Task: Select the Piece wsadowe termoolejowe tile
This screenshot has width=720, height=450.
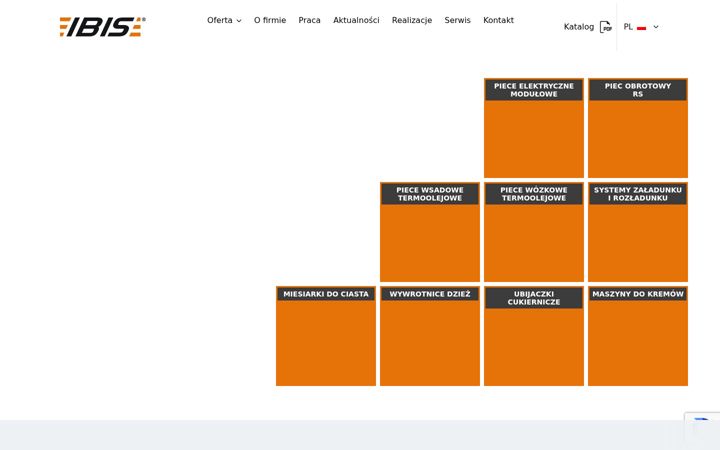Action: 430,232
